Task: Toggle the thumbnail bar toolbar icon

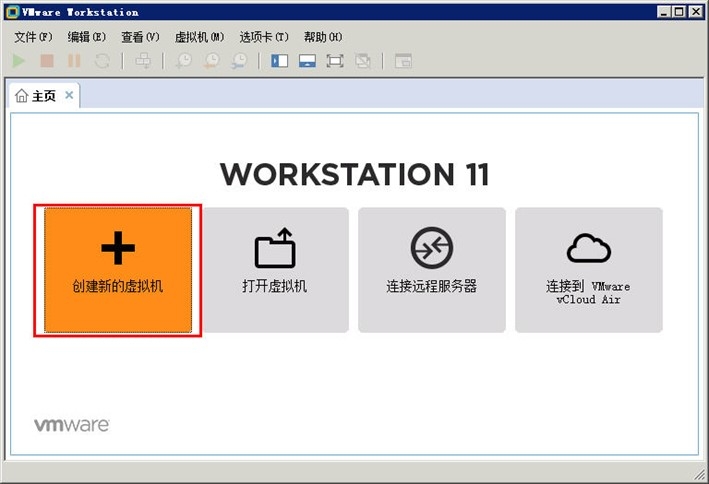Action: (307, 61)
